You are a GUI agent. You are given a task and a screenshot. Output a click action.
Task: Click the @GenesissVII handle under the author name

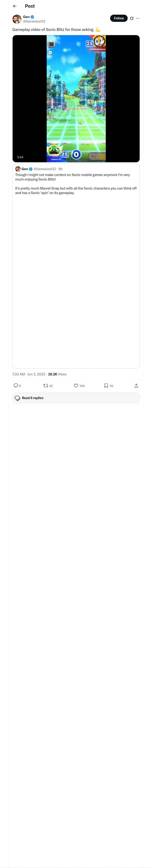click(x=34, y=22)
